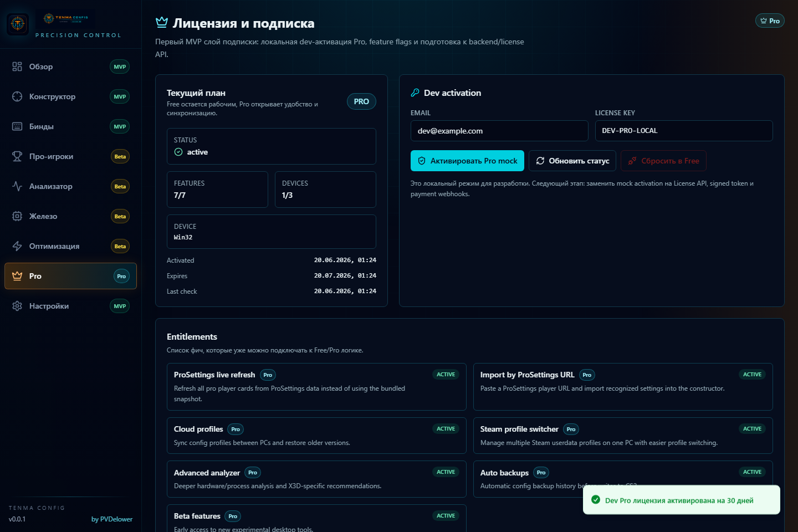798x532 pixels.
Task: Focus the License key input field
Action: pos(684,131)
